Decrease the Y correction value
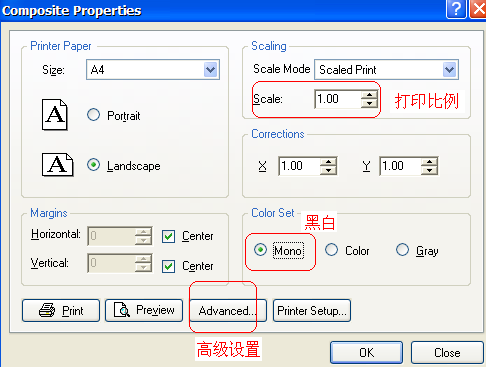This screenshot has width=486, height=367. 429,170
